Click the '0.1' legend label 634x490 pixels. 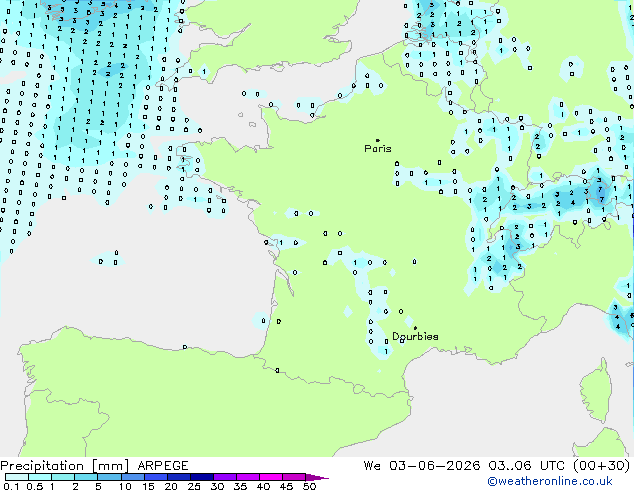click(x=11, y=486)
